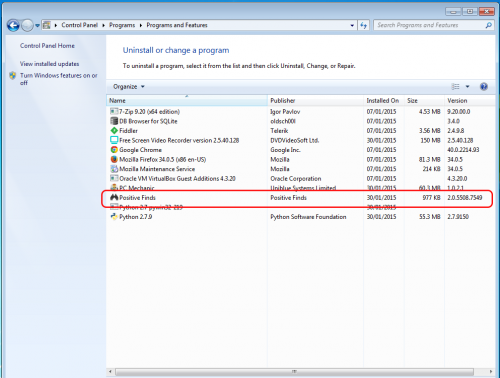Viewport: 500px width, 378px height.
Task: Open the recent pages dropdown arrow
Action: pyautogui.click(x=37, y=25)
